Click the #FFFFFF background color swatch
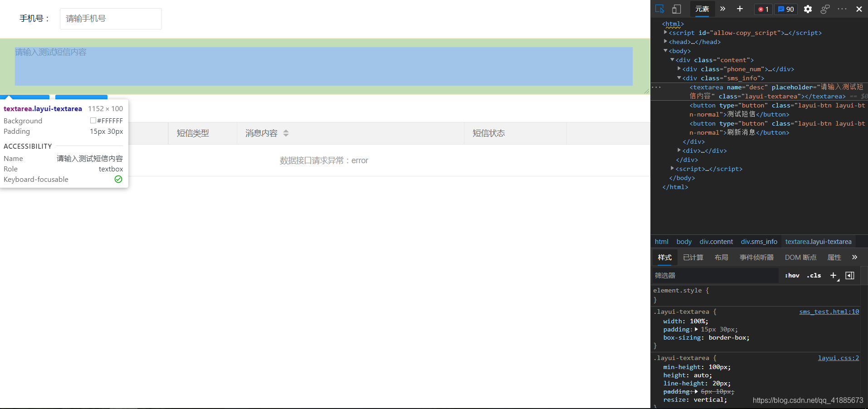Screen dimensions: 868x409 93,121
